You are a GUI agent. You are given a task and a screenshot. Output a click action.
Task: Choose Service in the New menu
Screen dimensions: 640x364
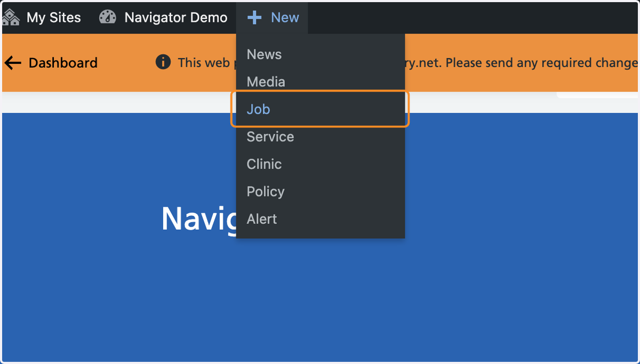point(321,137)
